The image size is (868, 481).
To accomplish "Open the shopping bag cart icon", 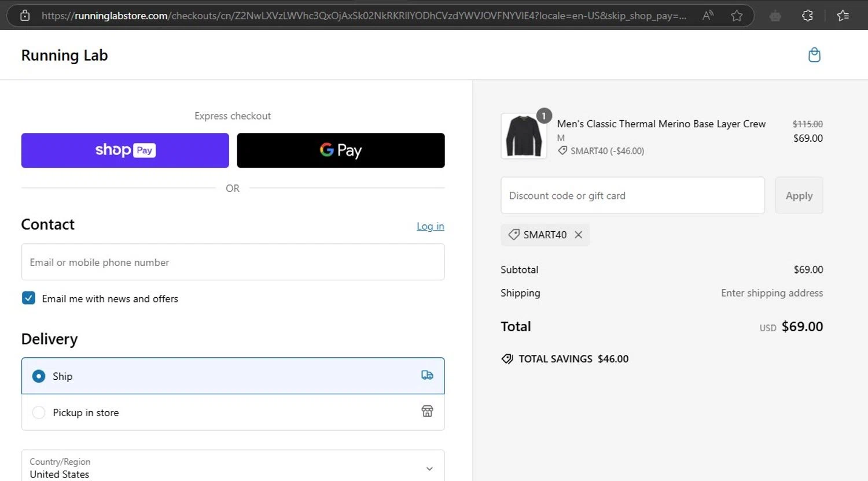I will (x=814, y=55).
